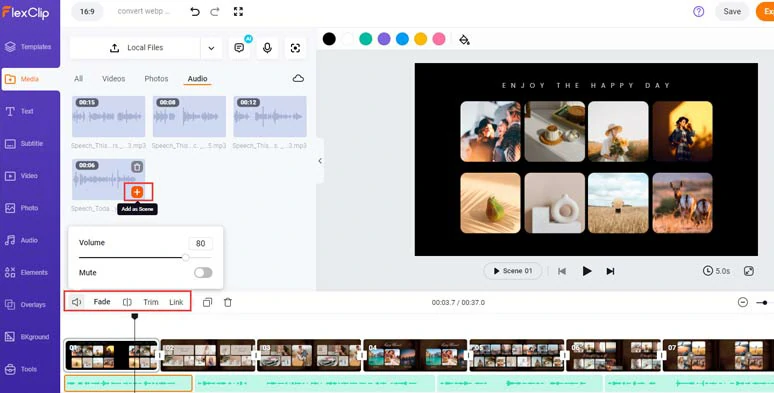Switch to the Photos media tab

pos(156,79)
